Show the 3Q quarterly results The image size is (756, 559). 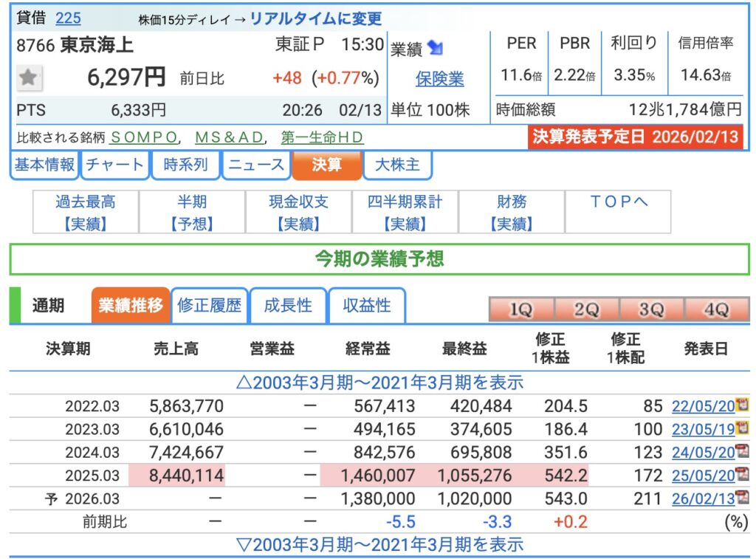click(650, 309)
